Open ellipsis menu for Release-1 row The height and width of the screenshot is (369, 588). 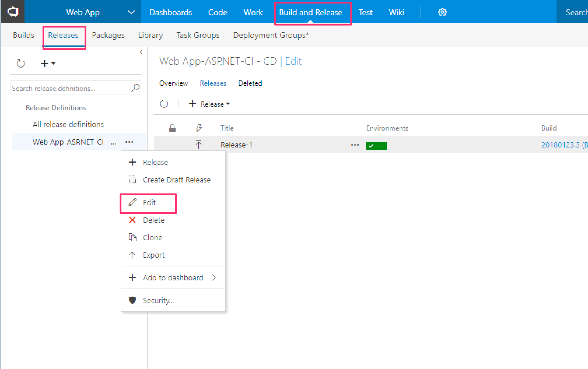tap(355, 145)
